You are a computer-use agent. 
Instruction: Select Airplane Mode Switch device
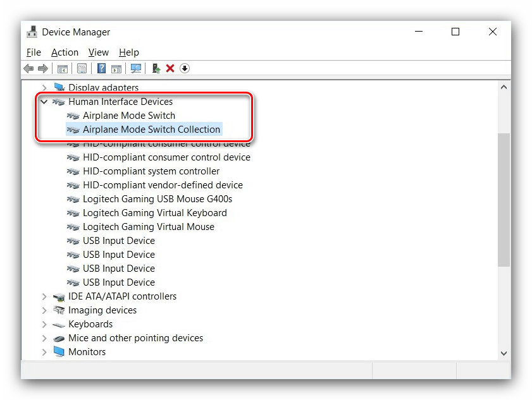(x=129, y=116)
